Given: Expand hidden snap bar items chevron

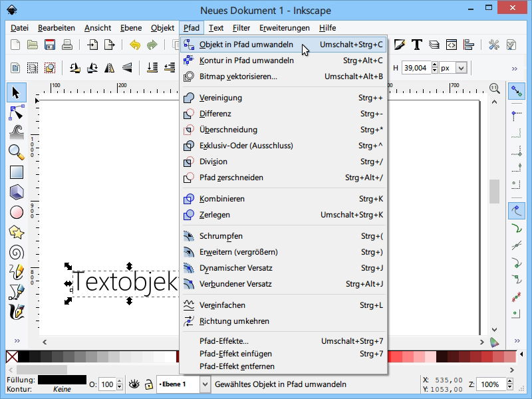Looking at the screenshot, I should coord(517,340).
